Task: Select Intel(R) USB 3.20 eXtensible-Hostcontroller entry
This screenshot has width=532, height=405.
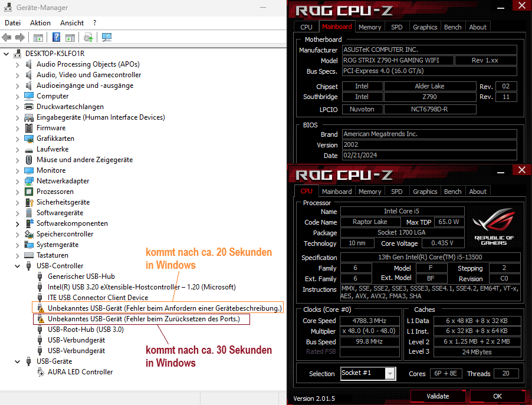Action: click(142, 287)
